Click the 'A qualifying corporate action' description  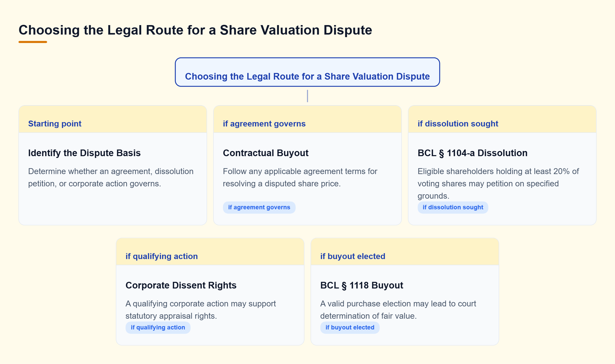201,310
